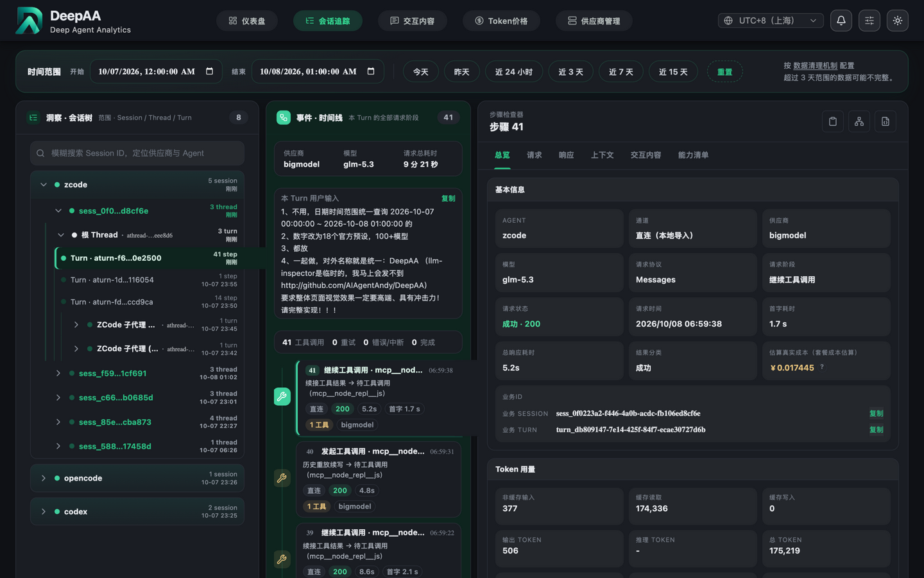Open the 能力清单 tab
This screenshot has height=578, width=924.
(693, 155)
